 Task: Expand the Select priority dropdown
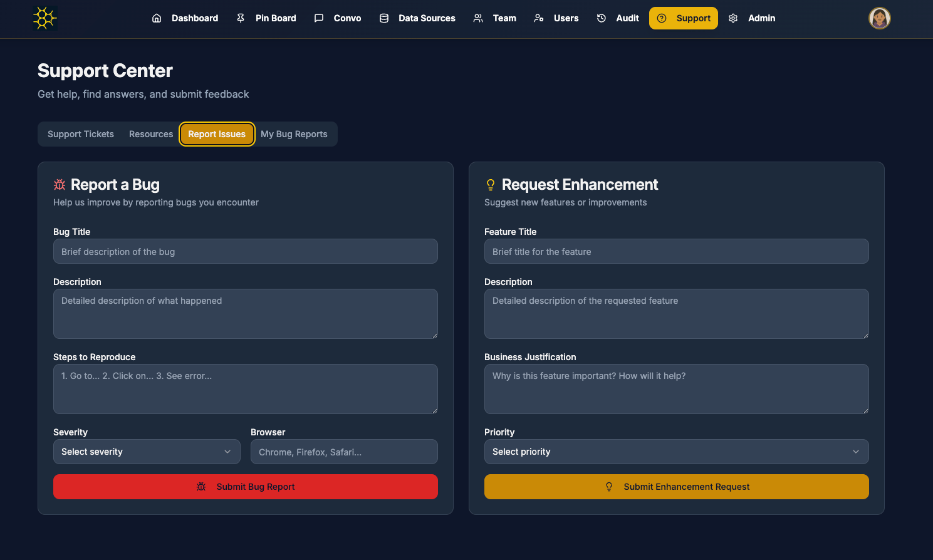[677, 452]
